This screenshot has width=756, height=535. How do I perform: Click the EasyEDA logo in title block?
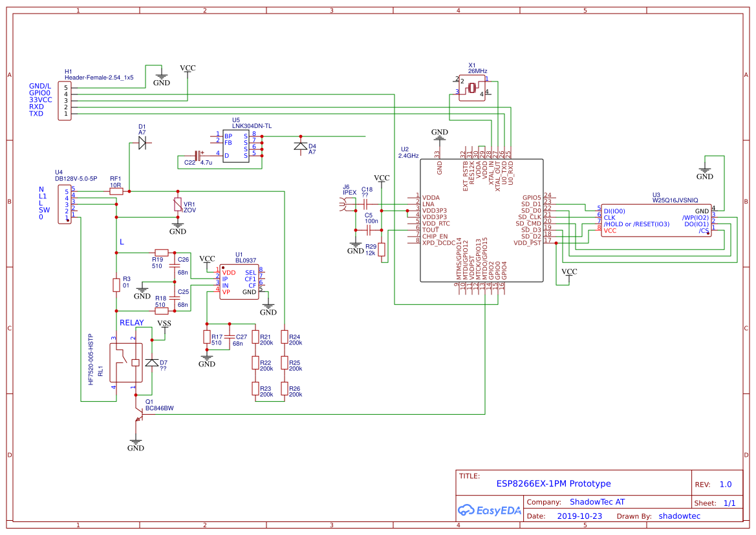[490, 510]
